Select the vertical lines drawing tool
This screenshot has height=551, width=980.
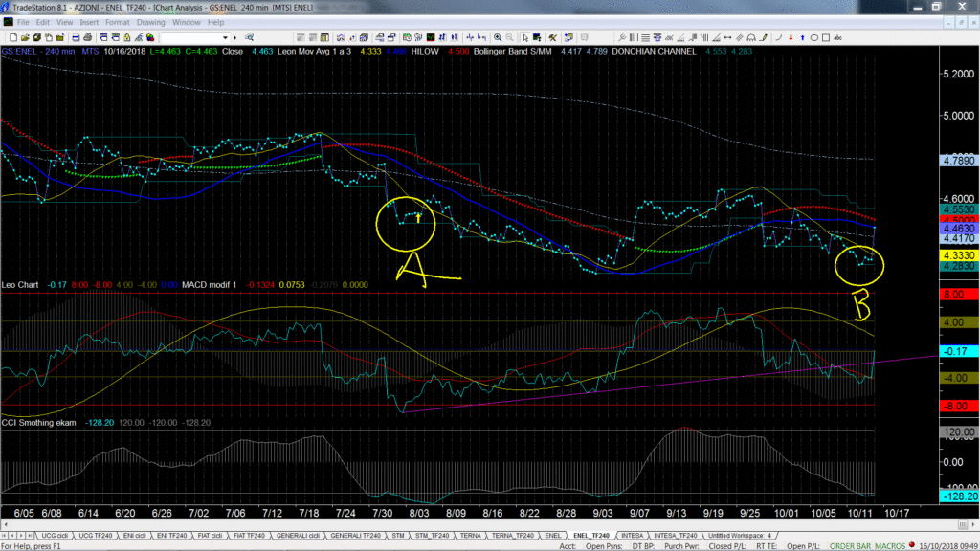[634, 38]
